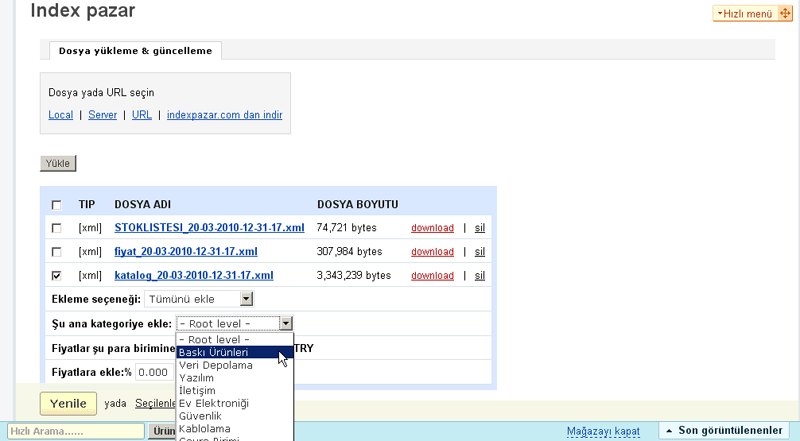Screen dimensions: 800x441
Task: Select Root level option in list
Action: pos(235,340)
